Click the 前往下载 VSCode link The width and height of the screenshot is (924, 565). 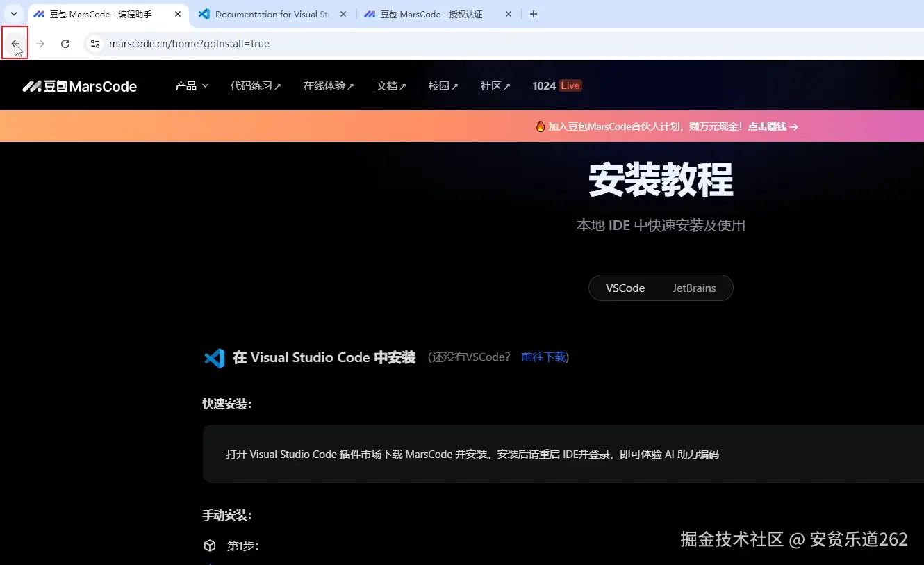pyautogui.click(x=544, y=357)
